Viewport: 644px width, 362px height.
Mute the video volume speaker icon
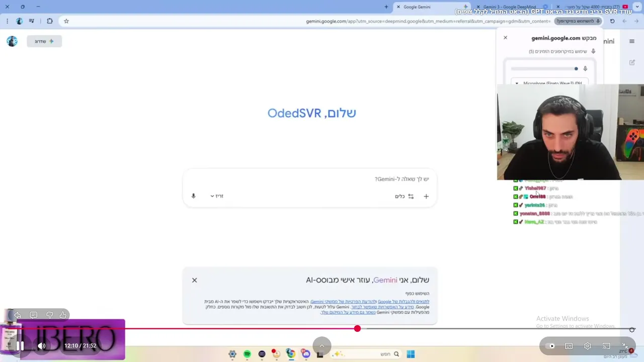42,346
